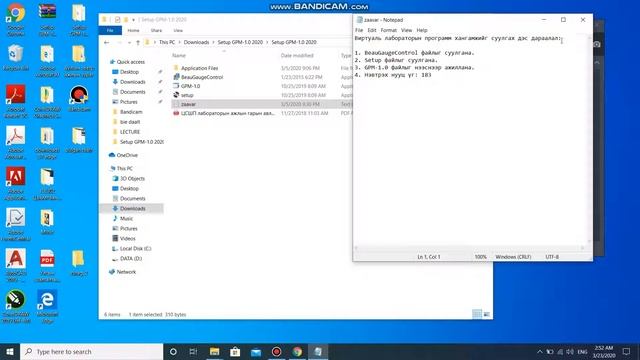The width and height of the screenshot is (640, 360).
Task: Open Videos folder in navigation pane
Action: [x=127, y=238]
